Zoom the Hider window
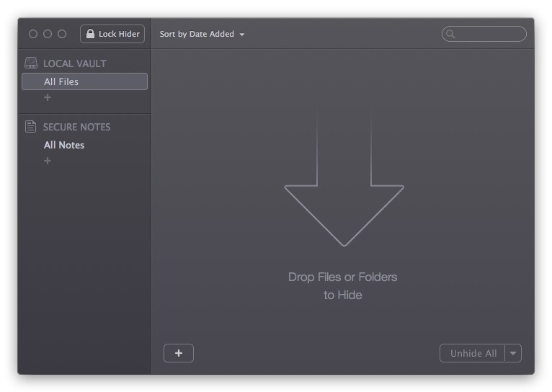This screenshot has width=552, height=392. click(x=62, y=34)
